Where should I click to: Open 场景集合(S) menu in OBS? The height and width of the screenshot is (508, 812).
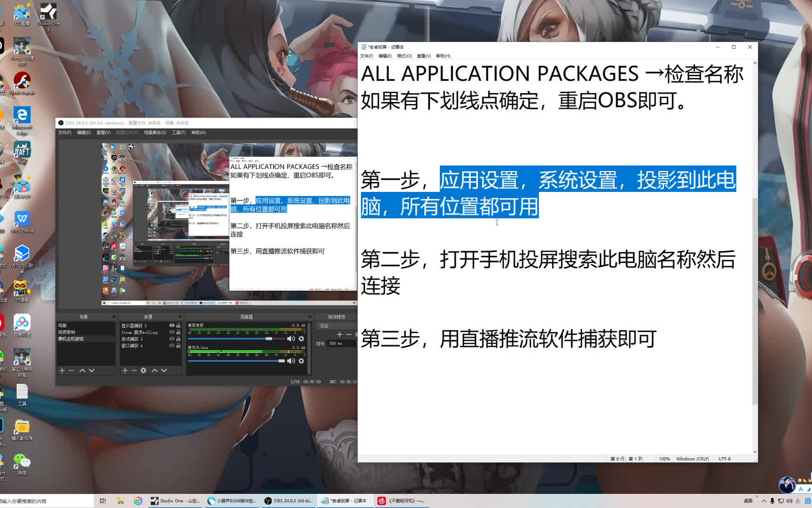[155, 133]
